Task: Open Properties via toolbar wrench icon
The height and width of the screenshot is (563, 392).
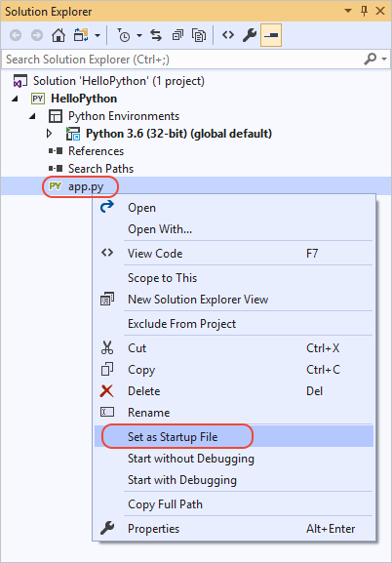Action: tap(250, 35)
